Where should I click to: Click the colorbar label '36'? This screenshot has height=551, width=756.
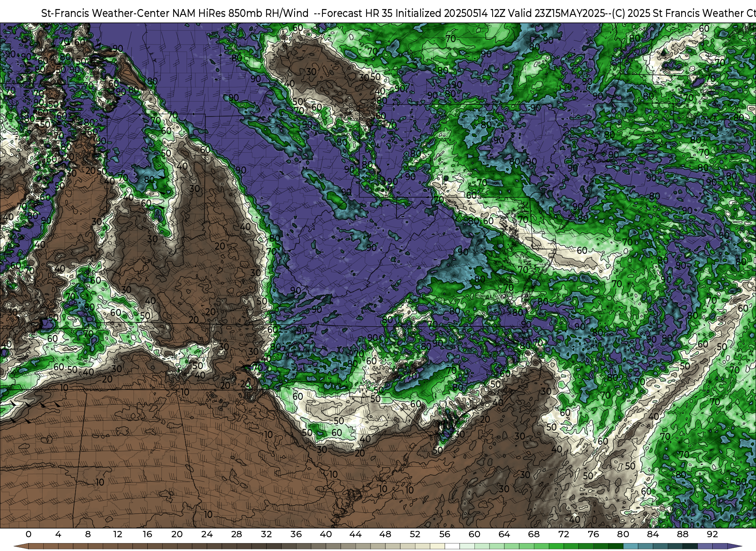(x=296, y=534)
